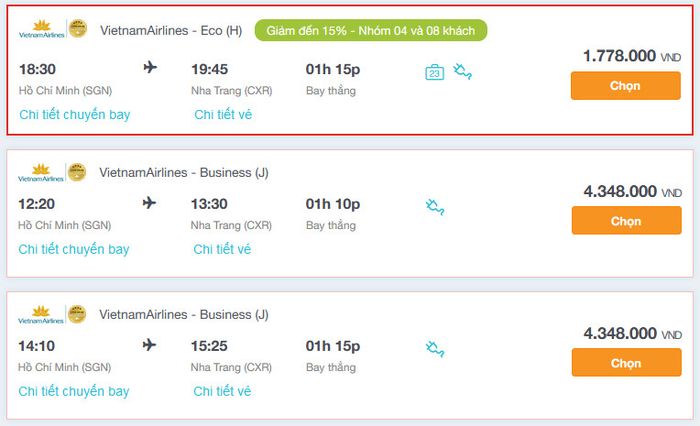
Task: Click the green 'Giảm đến 15%' discount badge
Action: tap(370, 30)
